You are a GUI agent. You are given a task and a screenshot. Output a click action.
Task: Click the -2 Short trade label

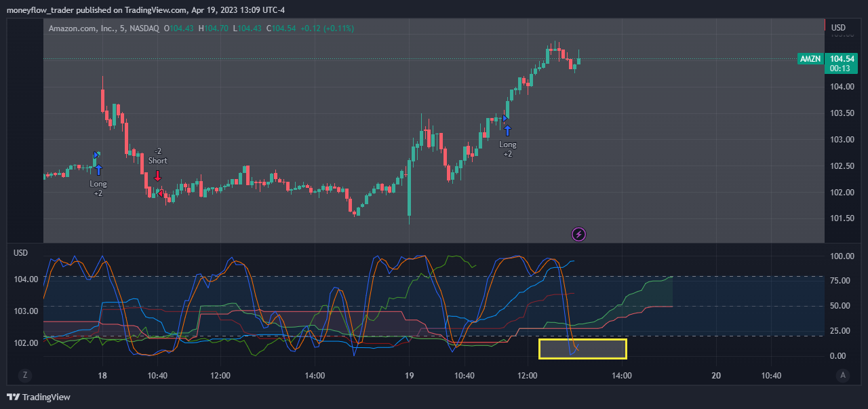coord(157,156)
